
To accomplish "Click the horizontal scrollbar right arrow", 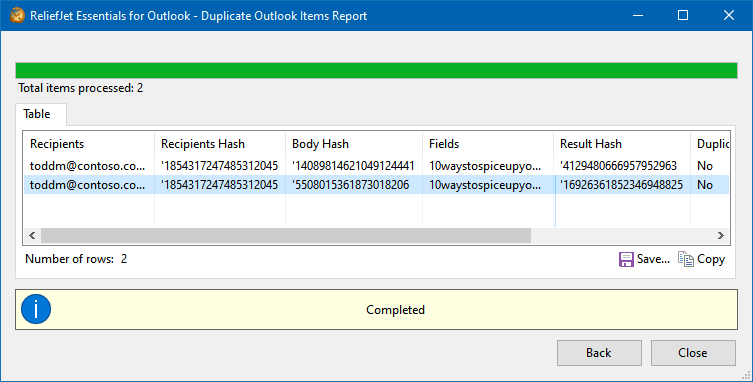I will [x=721, y=235].
